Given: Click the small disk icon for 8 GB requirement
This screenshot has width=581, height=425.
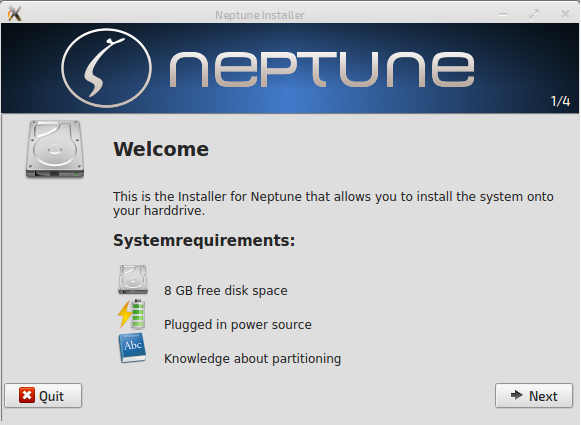Looking at the screenshot, I should click(x=133, y=280).
